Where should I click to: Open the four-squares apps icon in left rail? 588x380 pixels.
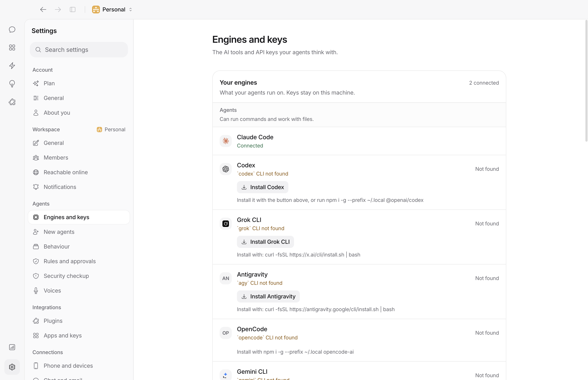[x=12, y=47]
